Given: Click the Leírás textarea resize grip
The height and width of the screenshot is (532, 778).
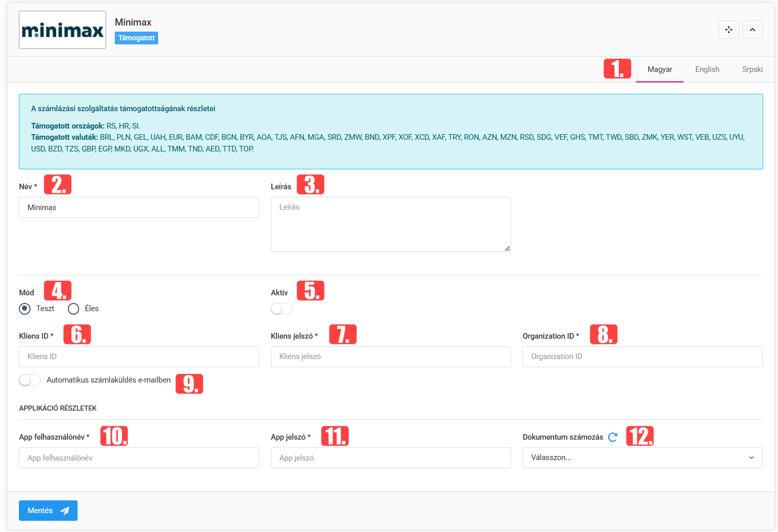Looking at the screenshot, I should (507, 248).
